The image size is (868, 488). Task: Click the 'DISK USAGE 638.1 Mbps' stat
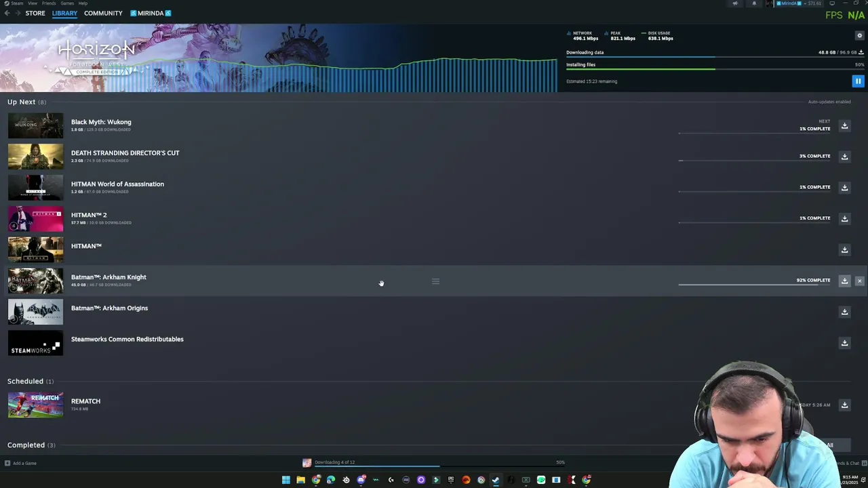tap(658, 36)
